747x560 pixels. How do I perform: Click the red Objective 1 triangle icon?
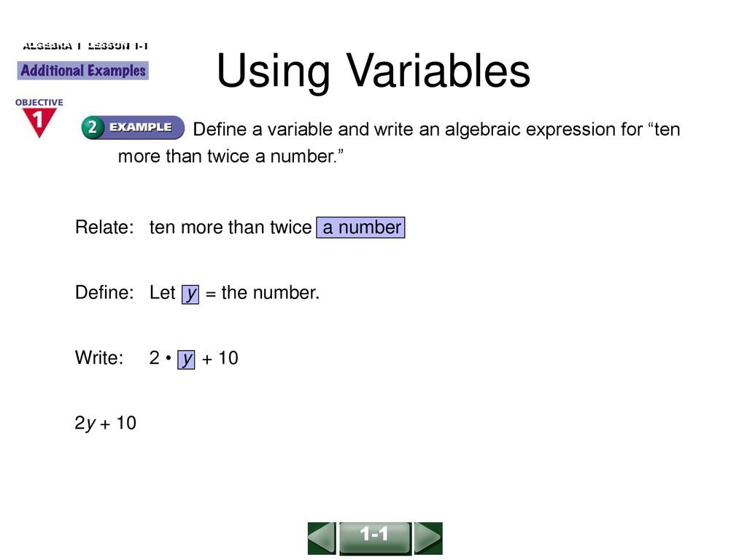(39, 122)
